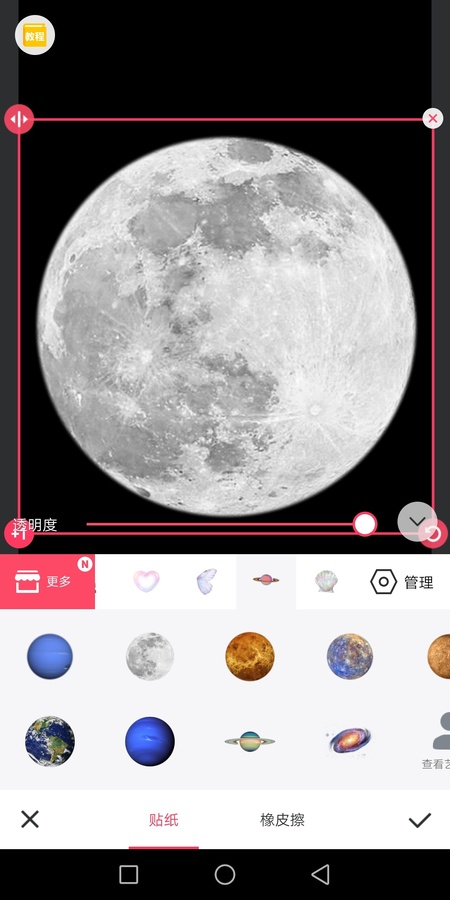Image resolution: width=450 pixels, height=900 pixels.
Task: Flip the moon sticker horizontally
Action: (x=19, y=119)
